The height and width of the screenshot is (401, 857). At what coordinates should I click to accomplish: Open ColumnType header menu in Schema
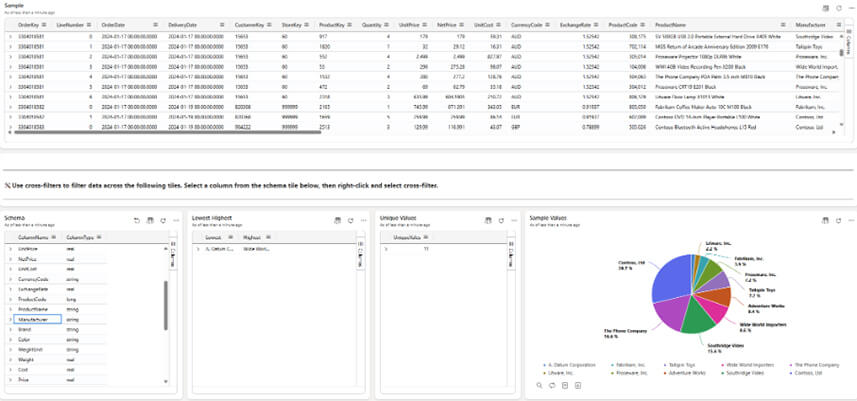[x=99, y=238]
